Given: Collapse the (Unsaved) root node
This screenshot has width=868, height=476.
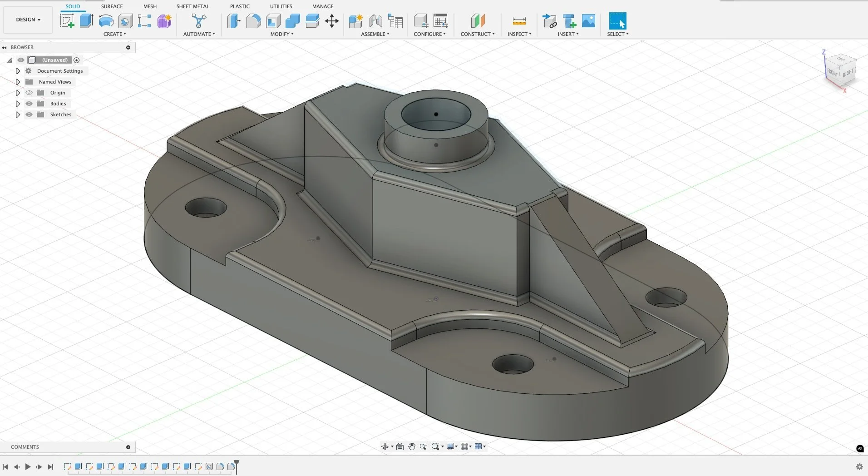Looking at the screenshot, I should click(10, 60).
